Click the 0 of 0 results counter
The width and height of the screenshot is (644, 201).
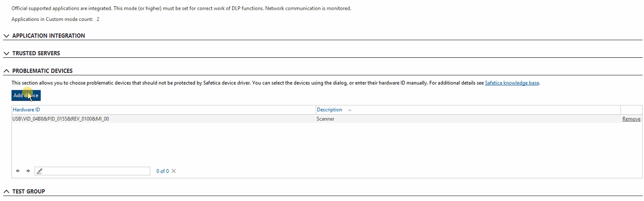point(162,171)
